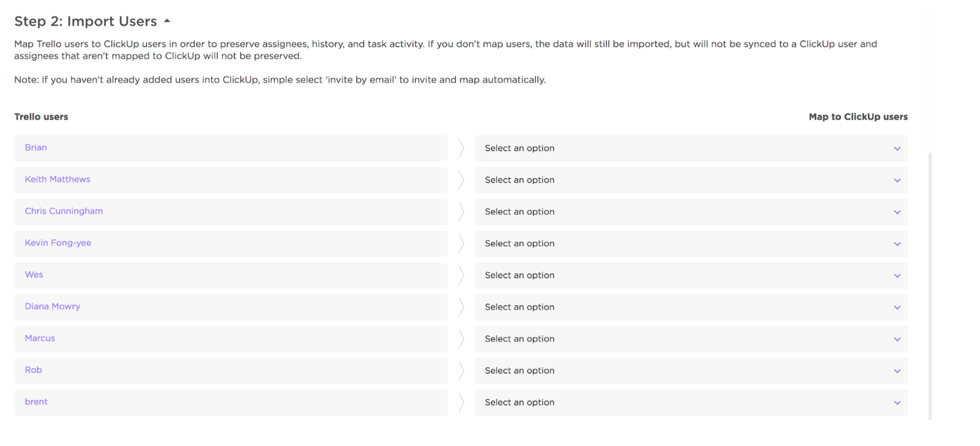This screenshot has height=446, width=980.
Task: Click the Diana Mowry user name
Action: 53,306
